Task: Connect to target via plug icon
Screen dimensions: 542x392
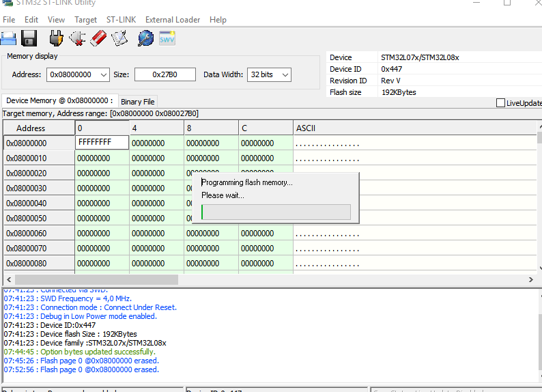Action: pyautogui.click(x=57, y=38)
